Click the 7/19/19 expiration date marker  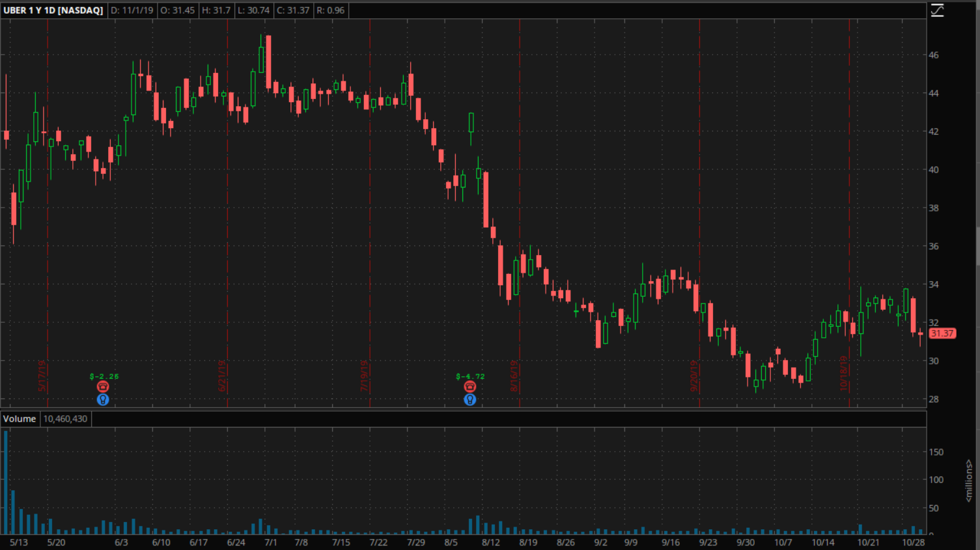point(364,376)
